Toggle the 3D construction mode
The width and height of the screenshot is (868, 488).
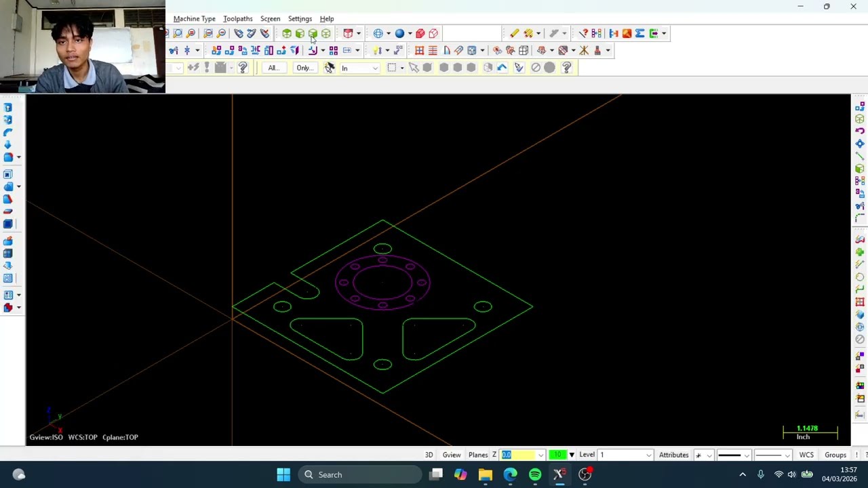(x=429, y=455)
